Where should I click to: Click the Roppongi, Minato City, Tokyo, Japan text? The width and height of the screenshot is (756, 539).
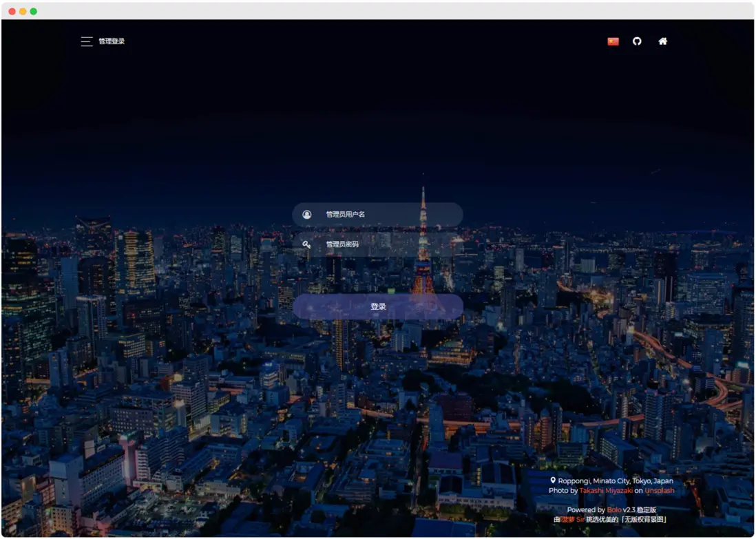click(616, 481)
